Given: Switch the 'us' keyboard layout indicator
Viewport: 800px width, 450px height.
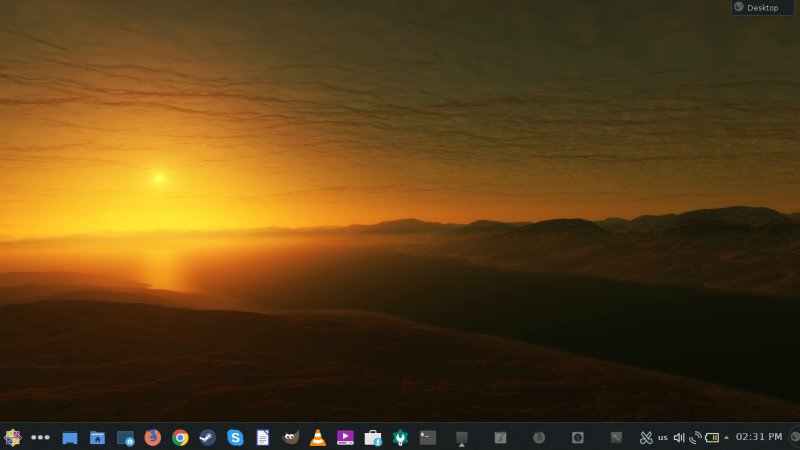Looking at the screenshot, I should coord(663,438).
